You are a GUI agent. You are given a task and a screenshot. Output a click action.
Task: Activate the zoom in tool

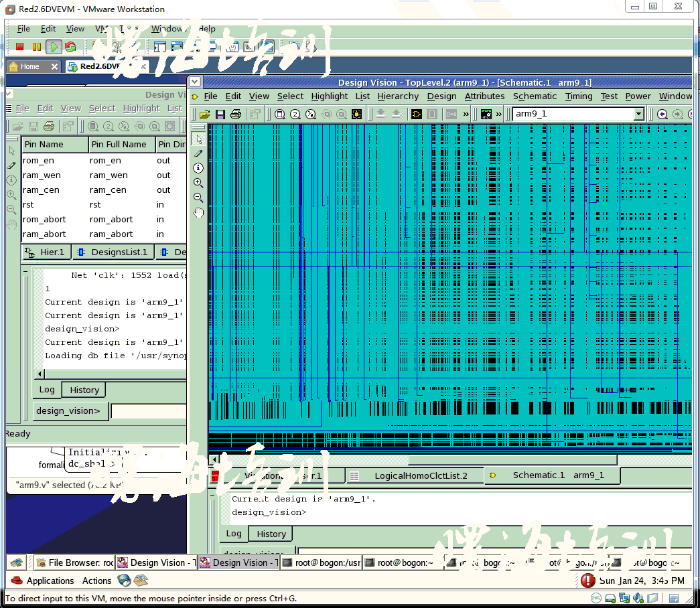[x=198, y=182]
